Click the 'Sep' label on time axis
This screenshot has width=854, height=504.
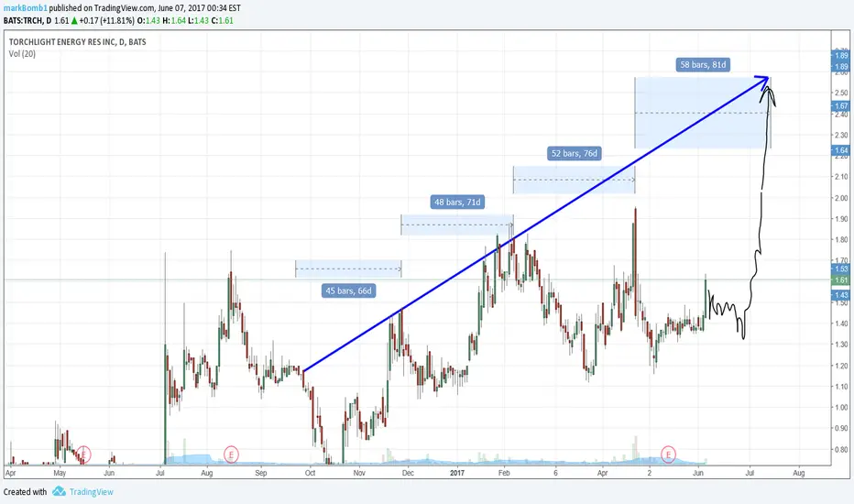coord(261,473)
